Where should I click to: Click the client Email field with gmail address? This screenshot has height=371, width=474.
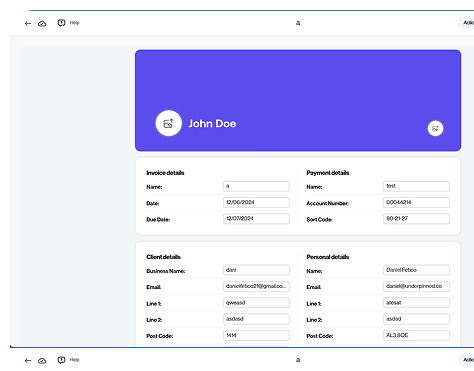point(256,286)
